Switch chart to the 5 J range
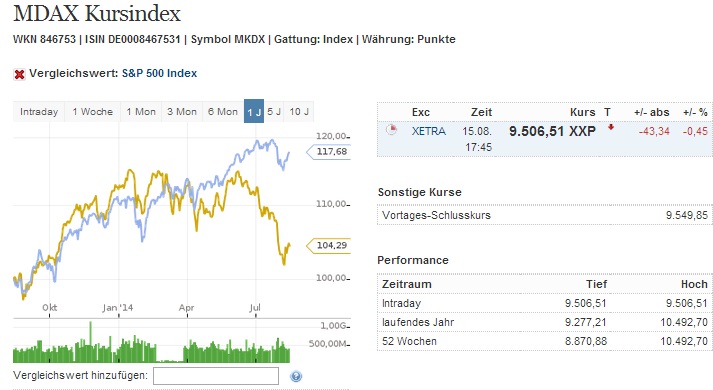This screenshot has height=390, width=713. click(x=274, y=112)
